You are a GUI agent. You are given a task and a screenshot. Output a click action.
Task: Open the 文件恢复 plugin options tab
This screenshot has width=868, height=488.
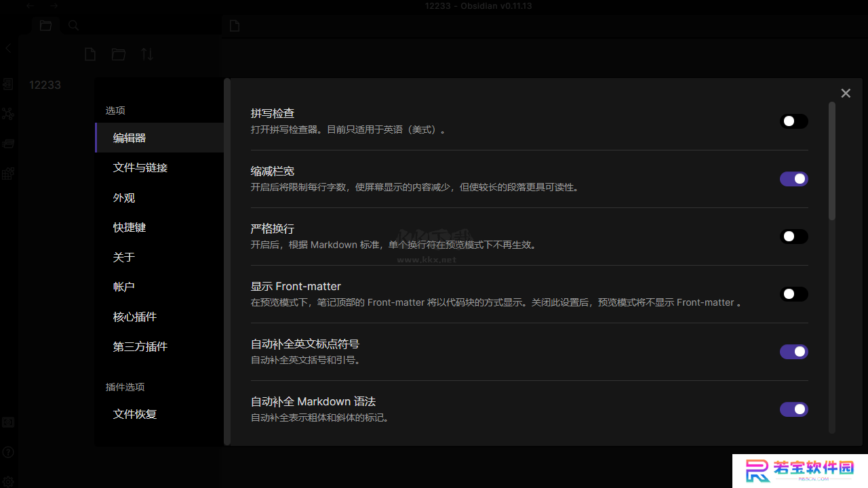click(x=159, y=414)
